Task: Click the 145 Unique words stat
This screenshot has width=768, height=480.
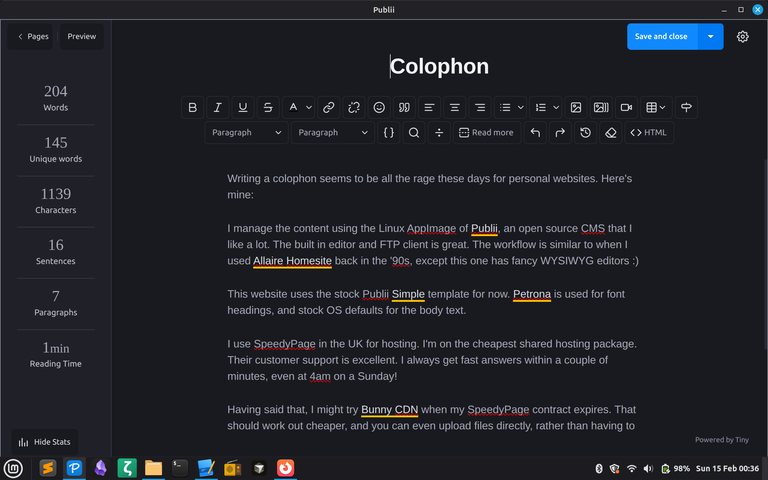Action: (x=56, y=149)
